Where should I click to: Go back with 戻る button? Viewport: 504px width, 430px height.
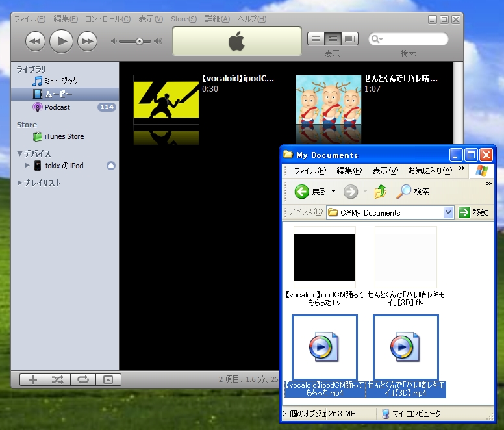310,192
